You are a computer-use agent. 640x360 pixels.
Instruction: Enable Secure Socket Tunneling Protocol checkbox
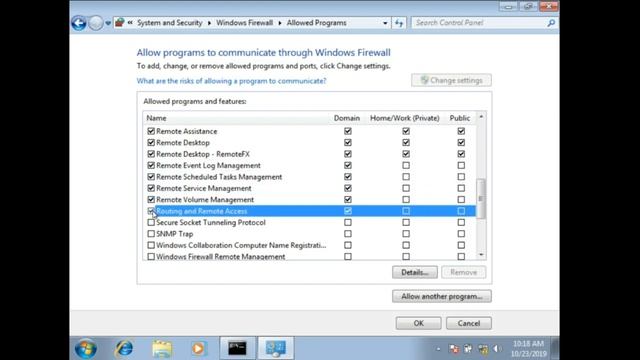[151, 222]
